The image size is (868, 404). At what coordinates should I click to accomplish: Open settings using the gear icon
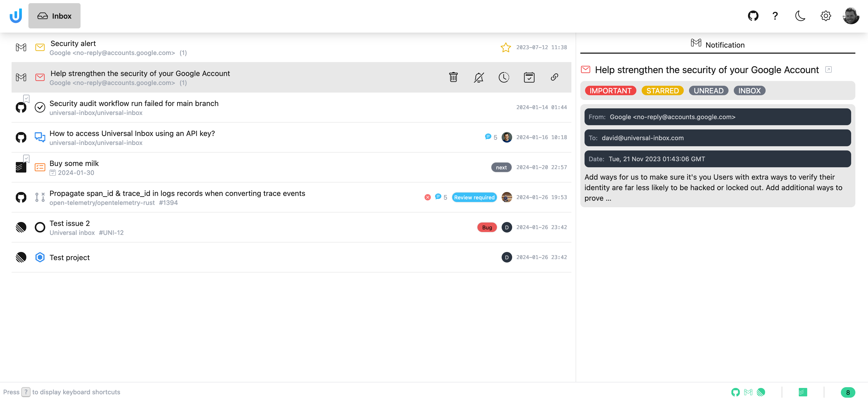tap(825, 16)
